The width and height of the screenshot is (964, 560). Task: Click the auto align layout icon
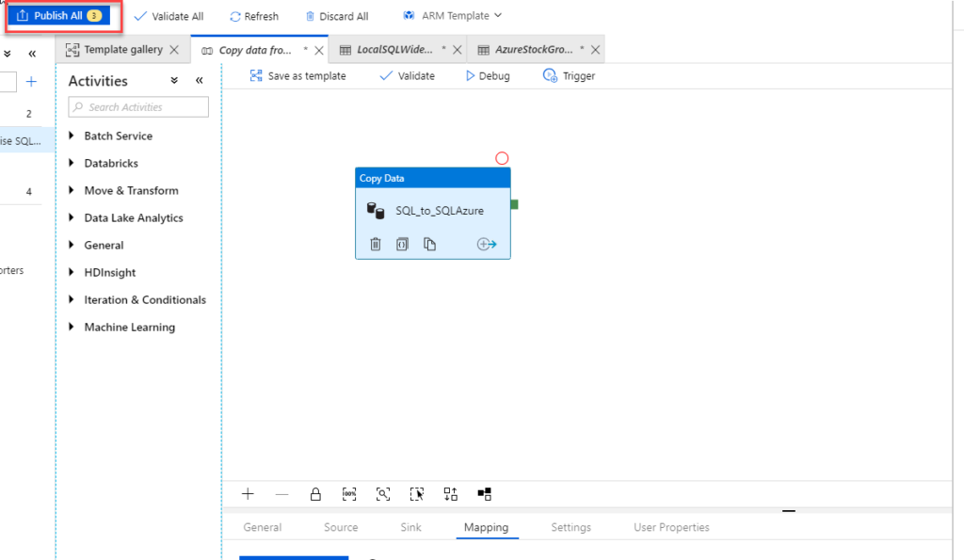pyautogui.click(x=451, y=494)
